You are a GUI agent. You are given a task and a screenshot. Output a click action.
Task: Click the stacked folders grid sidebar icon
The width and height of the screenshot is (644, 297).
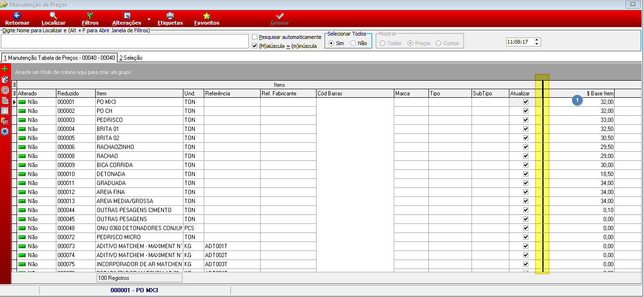5,121
